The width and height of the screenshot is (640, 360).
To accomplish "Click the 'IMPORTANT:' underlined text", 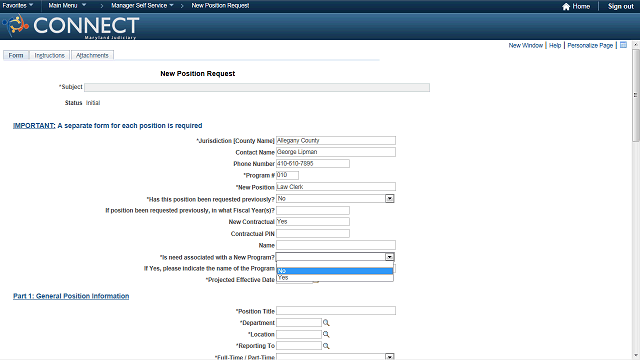I will coord(34,126).
